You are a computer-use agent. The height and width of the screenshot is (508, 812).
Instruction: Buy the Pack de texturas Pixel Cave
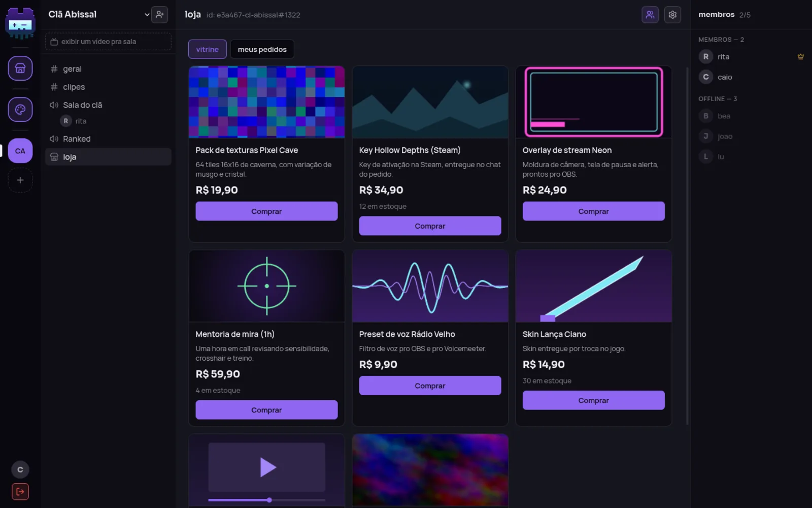pyautogui.click(x=266, y=211)
